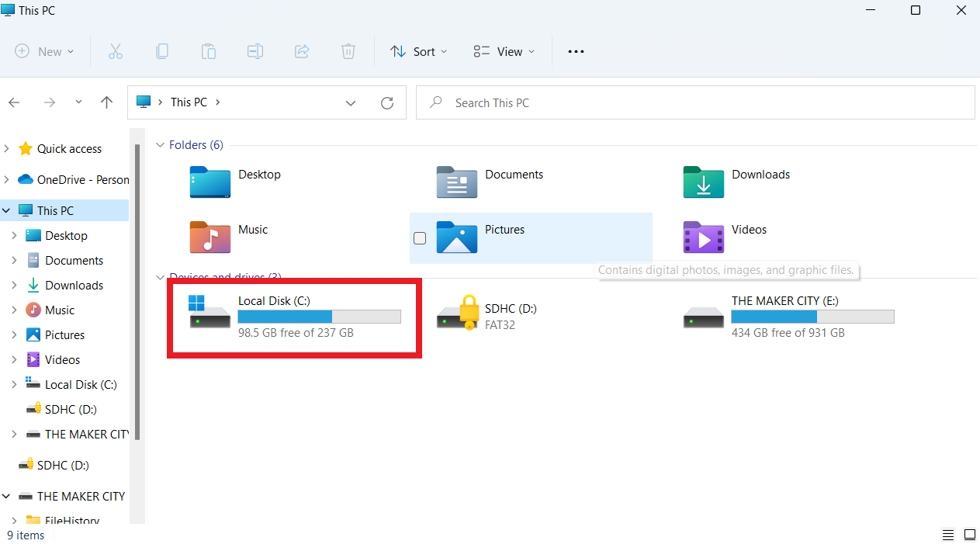
Task: Open the New dropdown menu
Action: coord(44,51)
